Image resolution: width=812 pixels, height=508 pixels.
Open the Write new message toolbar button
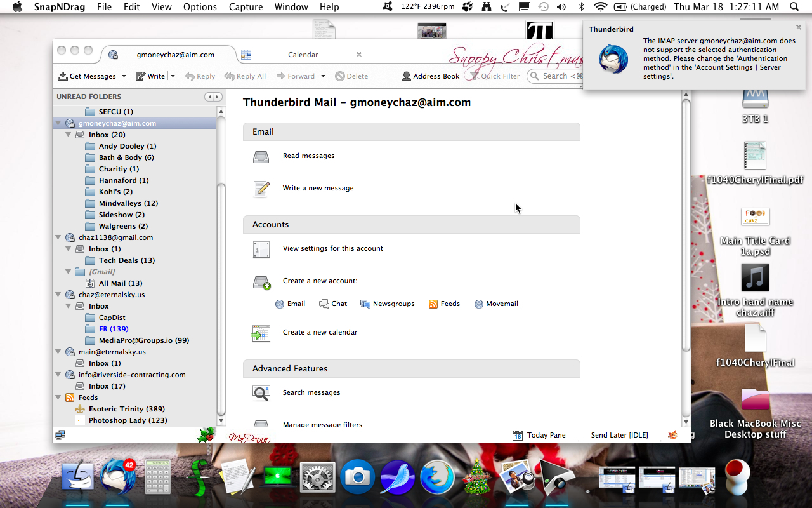point(150,76)
